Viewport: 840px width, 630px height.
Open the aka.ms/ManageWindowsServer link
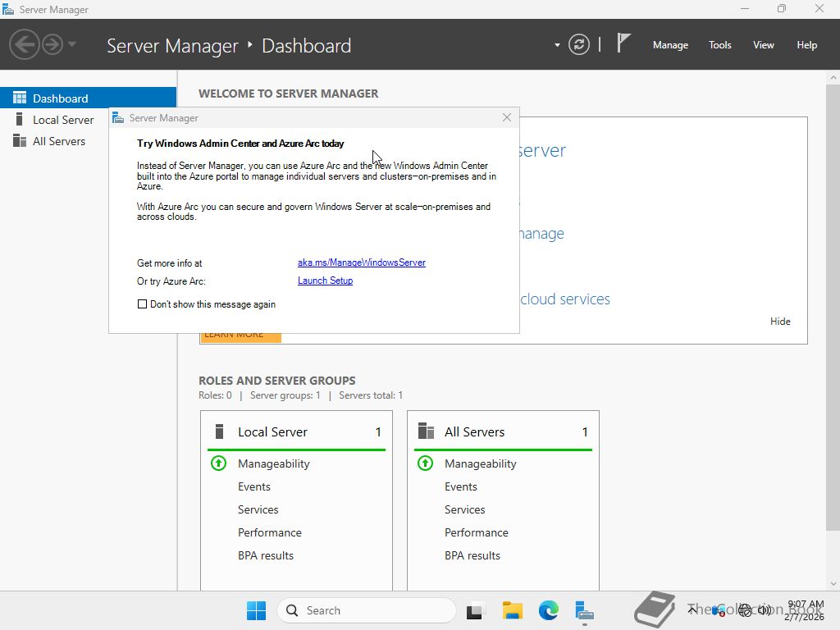point(361,262)
